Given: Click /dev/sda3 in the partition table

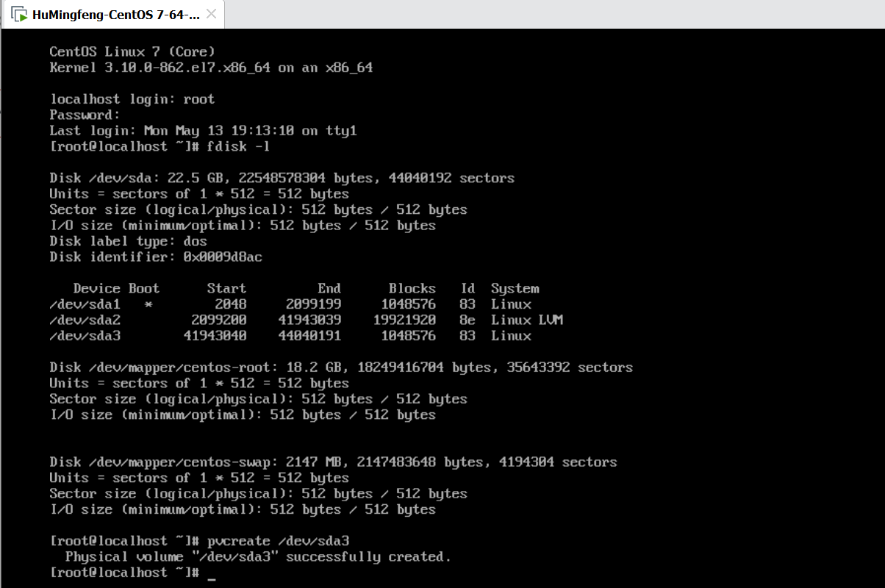Looking at the screenshot, I should click(x=85, y=336).
